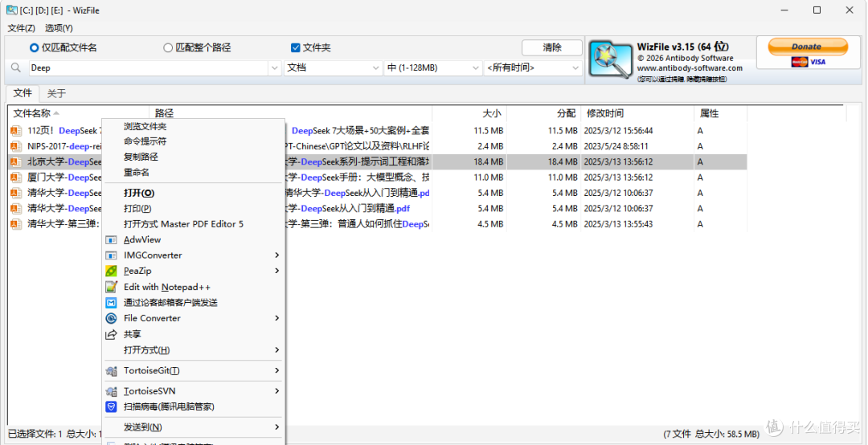This screenshot has width=868, height=445.
Task: Click the Deep search input field
Action: point(149,68)
